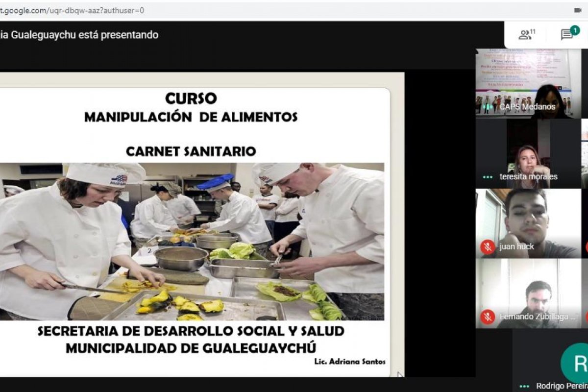Open the participants list showing 11 people

pyautogui.click(x=527, y=34)
